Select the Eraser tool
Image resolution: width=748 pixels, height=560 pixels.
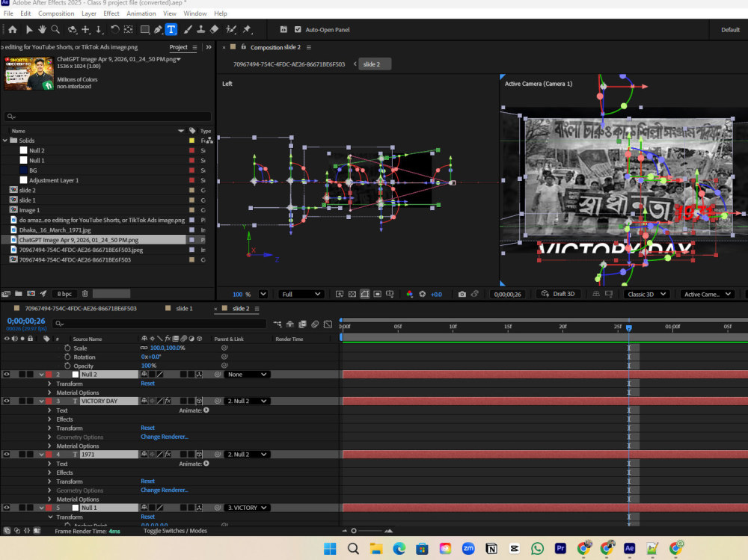pyautogui.click(x=214, y=30)
